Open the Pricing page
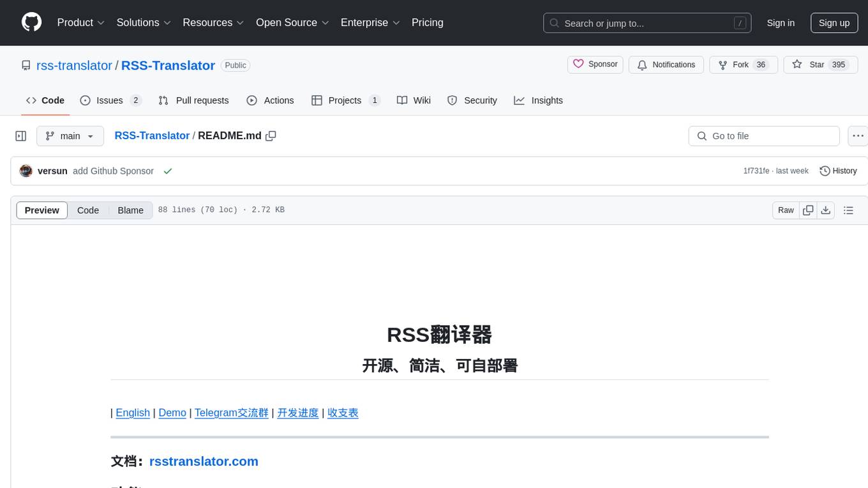The height and width of the screenshot is (488, 868). point(428,22)
